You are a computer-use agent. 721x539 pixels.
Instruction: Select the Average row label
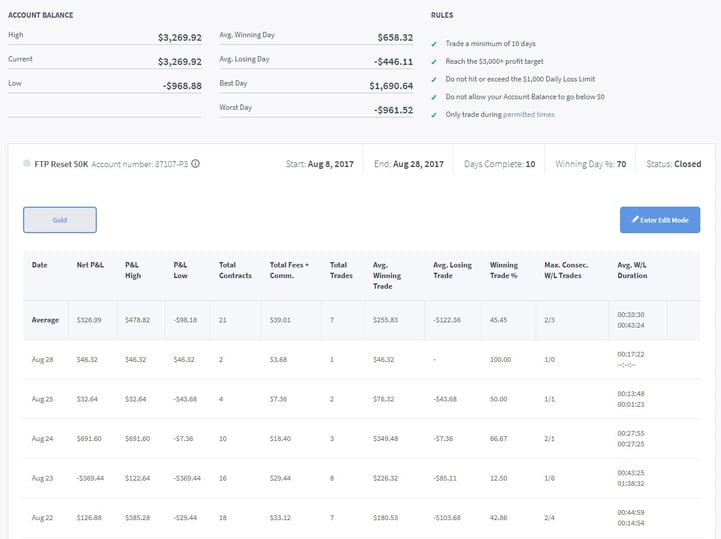pyautogui.click(x=45, y=320)
